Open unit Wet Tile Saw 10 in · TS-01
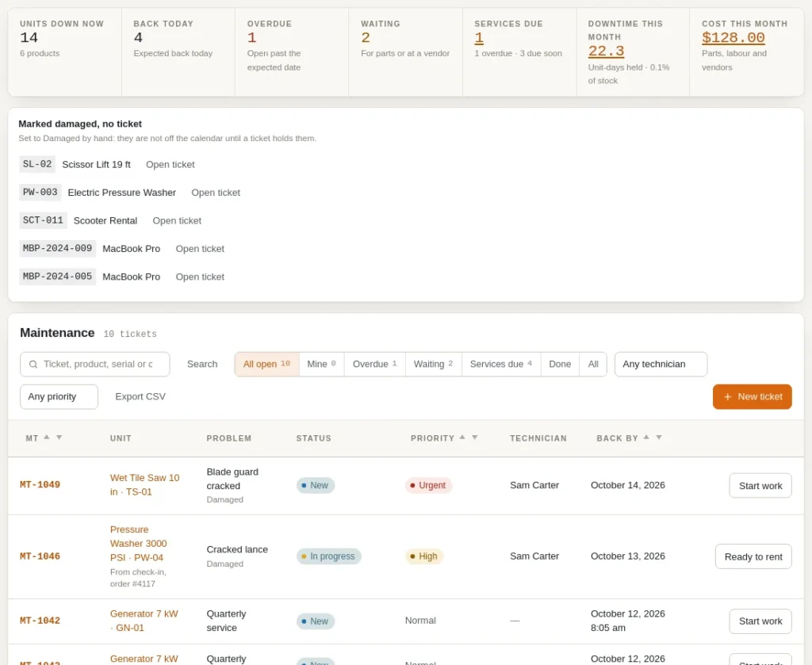The width and height of the screenshot is (812, 665). pos(144,485)
